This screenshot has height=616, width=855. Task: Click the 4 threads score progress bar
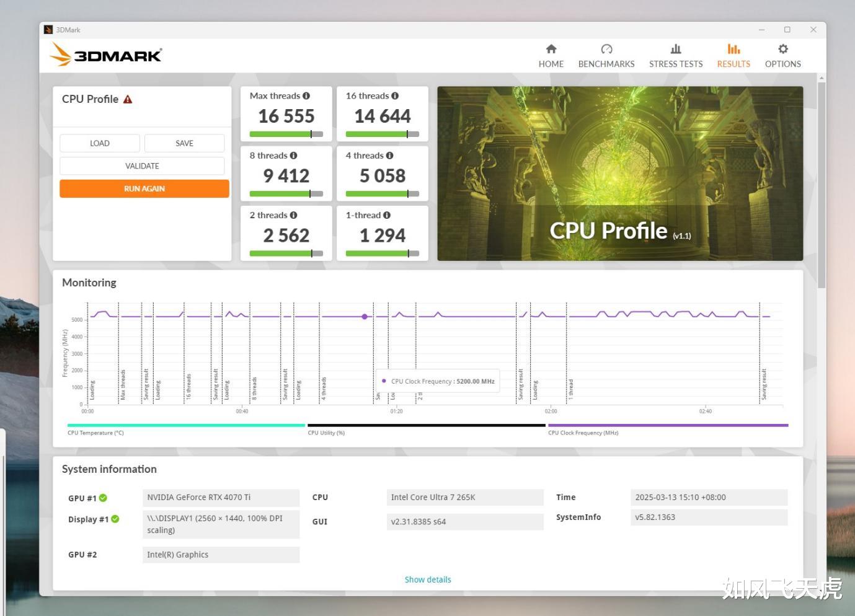coord(383,193)
